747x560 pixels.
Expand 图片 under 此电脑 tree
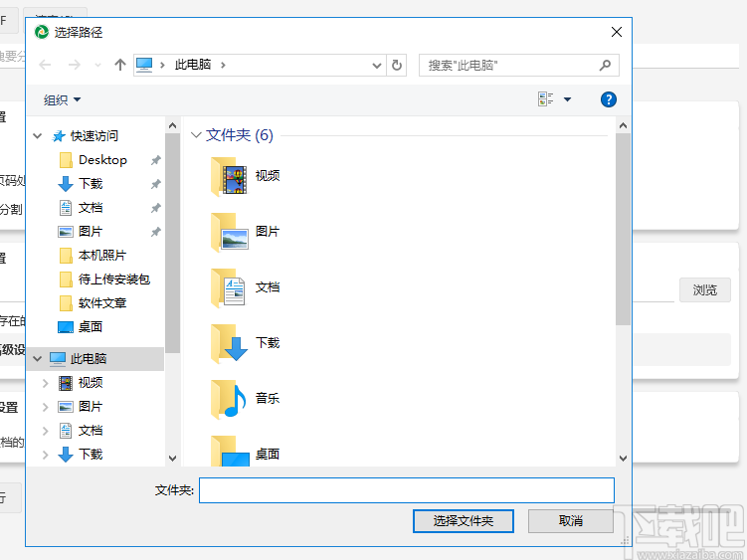point(46,407)
